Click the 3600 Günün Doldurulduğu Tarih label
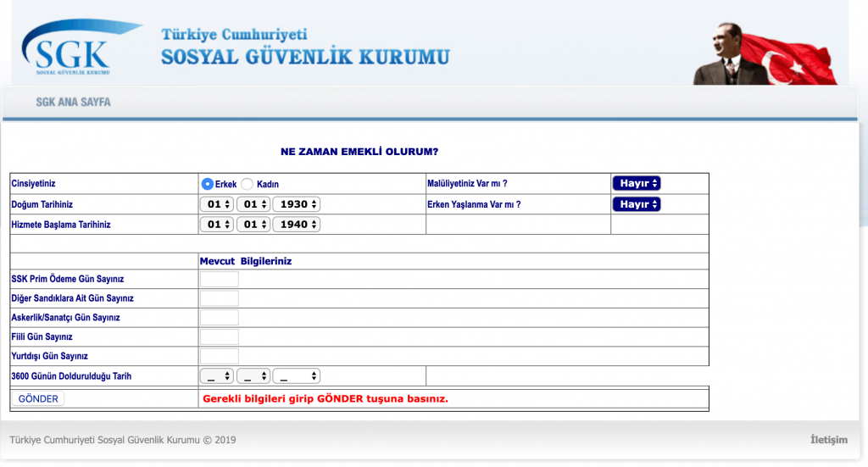Image resolution: width=868 pixels, height=467 pixels. coord(71,376)
